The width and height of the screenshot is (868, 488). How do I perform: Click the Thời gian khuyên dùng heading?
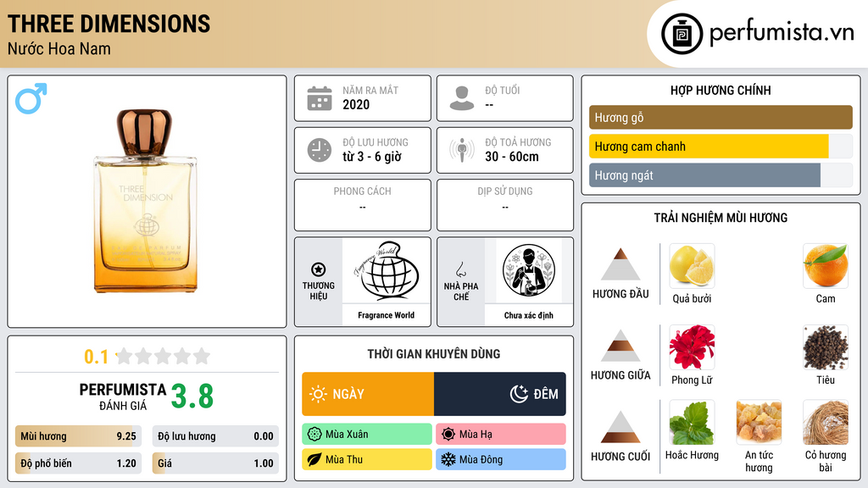pos(434,354)
